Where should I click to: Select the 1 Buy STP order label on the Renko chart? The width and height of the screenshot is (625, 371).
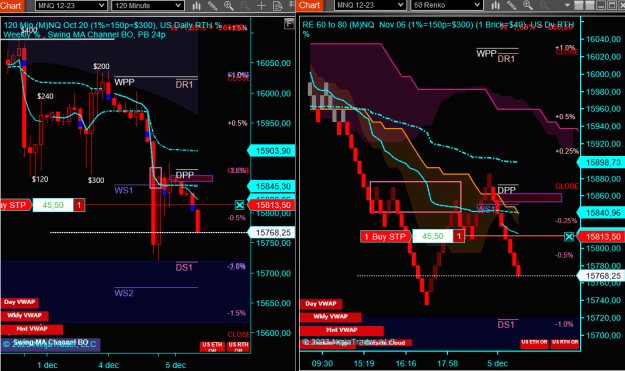385,237
